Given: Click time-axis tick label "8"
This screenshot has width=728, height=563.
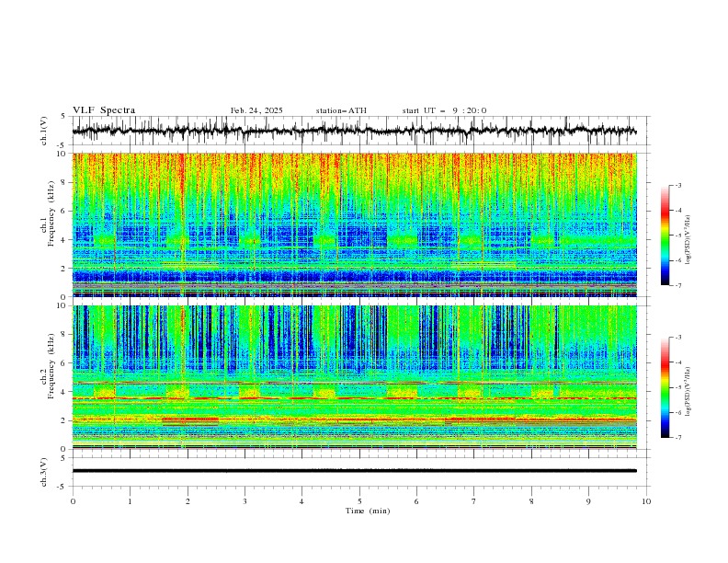Looking at the screenshot, I should pyautogui.click(x=531, y=501).
